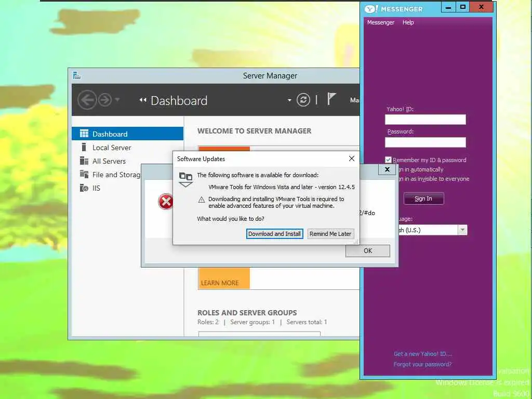Click Sign In button in Messenger

click(x=424, y=198)
